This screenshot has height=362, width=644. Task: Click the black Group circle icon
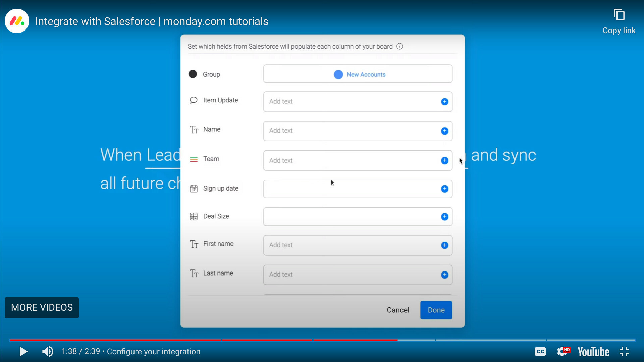(x=193, y=74)
